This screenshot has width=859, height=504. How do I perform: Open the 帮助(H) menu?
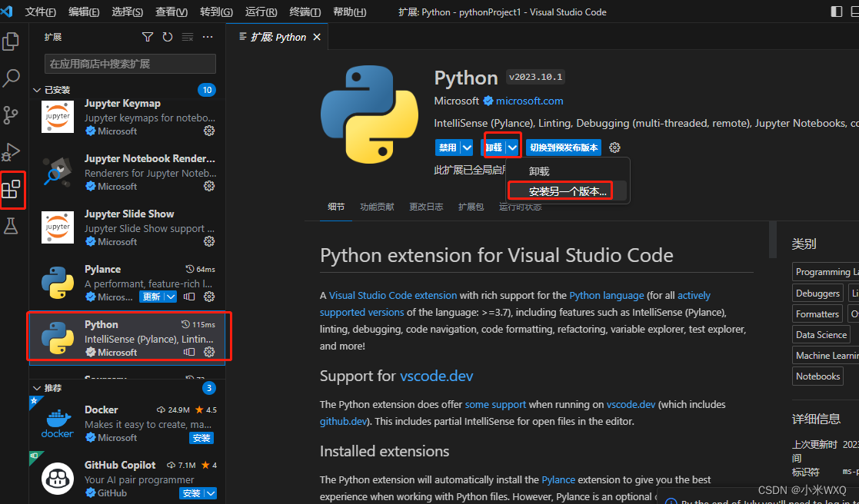(349, 12)
